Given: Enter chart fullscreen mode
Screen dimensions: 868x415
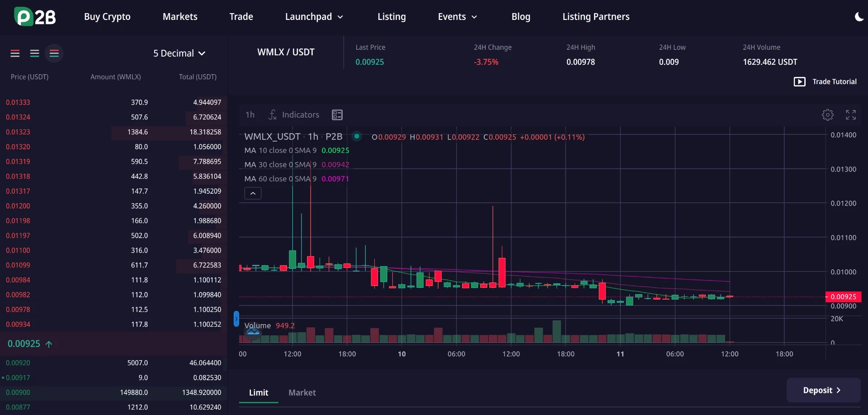Looking at the screenshot, I should coord(851,115).
